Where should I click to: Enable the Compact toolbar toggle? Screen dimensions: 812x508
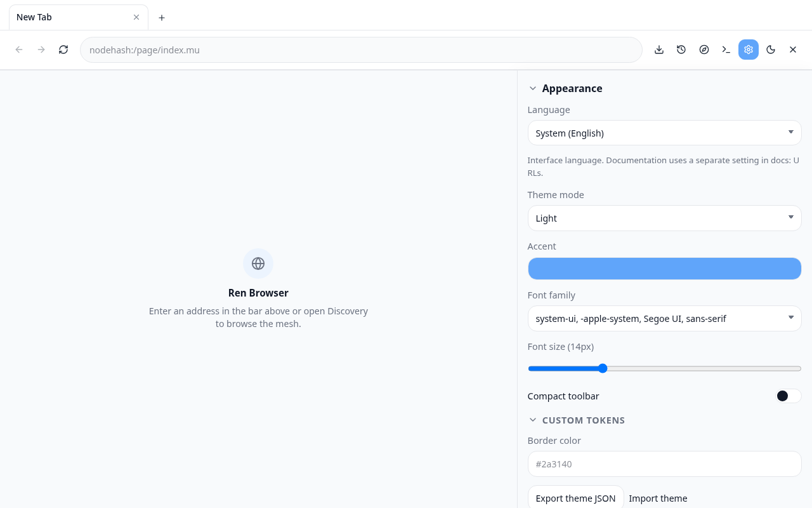789,396
